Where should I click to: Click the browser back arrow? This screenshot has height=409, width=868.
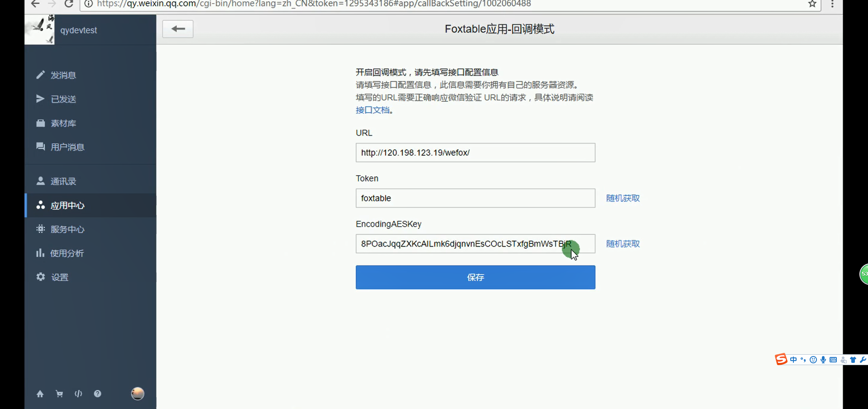35,4
